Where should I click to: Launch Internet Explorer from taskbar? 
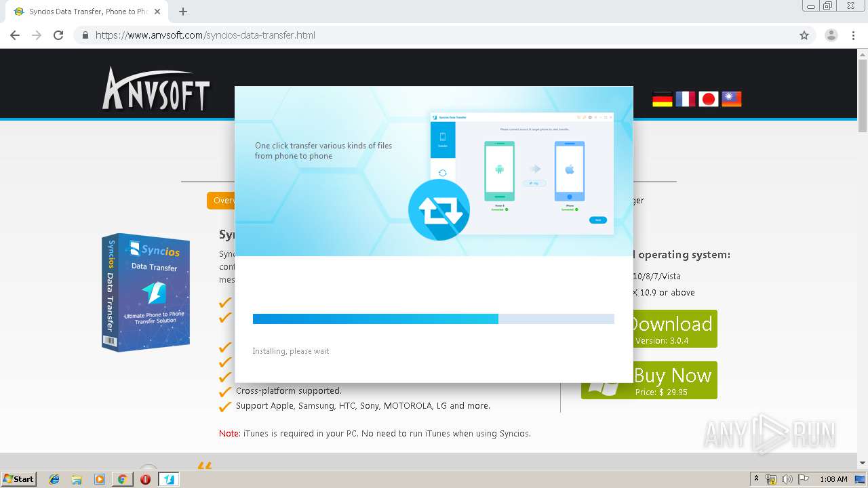pyautogui.click(x=54, y=479)
